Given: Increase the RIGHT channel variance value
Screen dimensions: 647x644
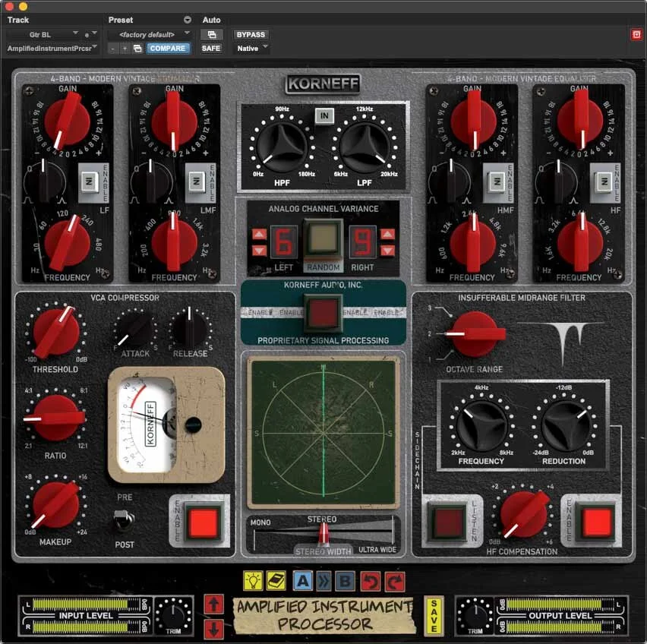Looking at the screenshot, I should [387, 235].
